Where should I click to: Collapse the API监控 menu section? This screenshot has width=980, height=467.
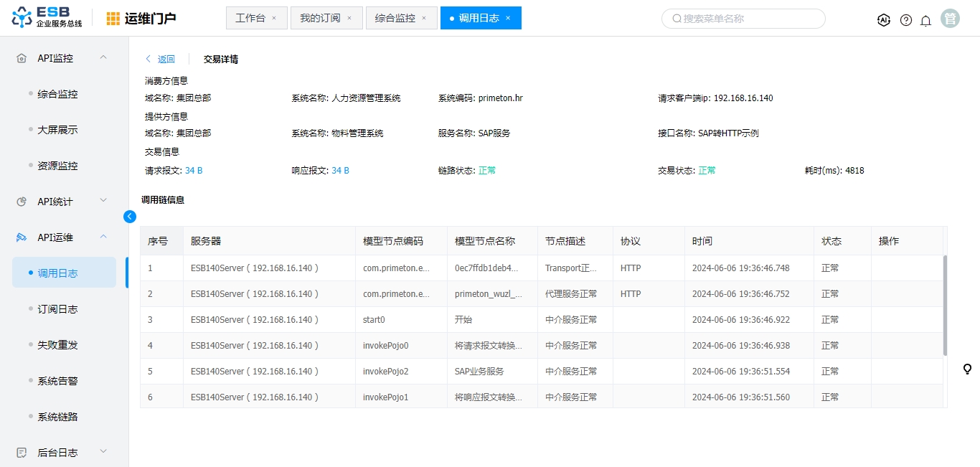[x=103, y=57]
